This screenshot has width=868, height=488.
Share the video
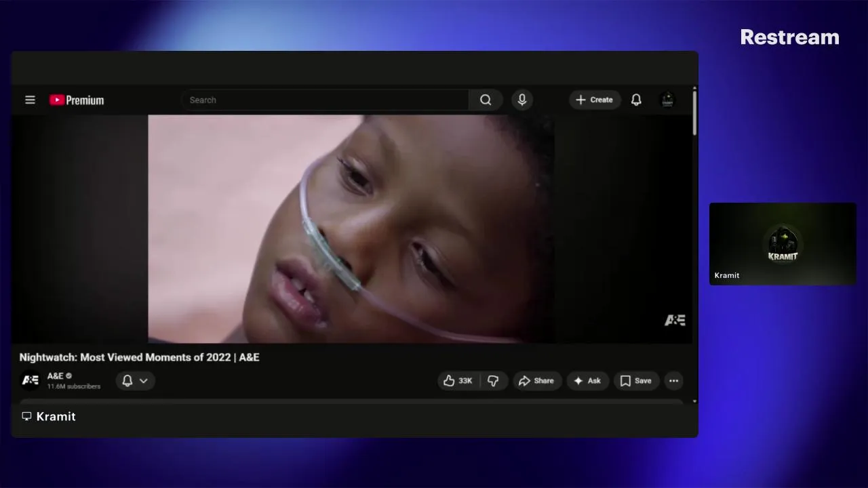(x=537, y=381)
